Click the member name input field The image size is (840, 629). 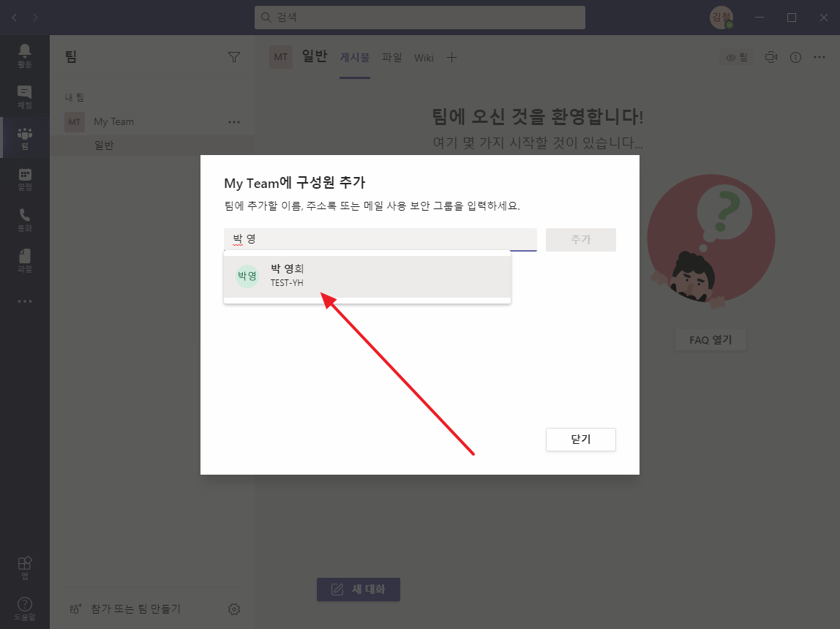pos(380,239)
